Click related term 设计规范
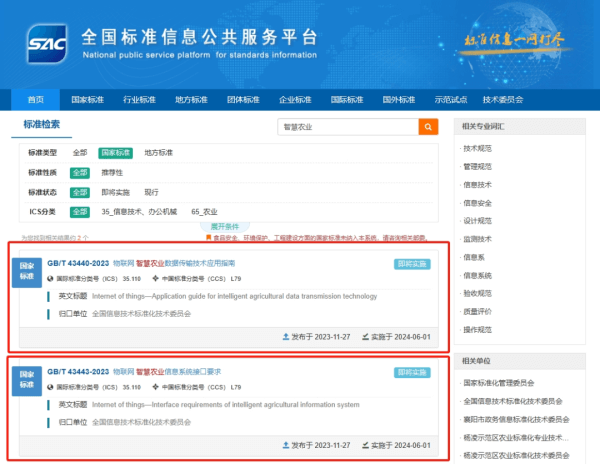600x464 pixels. [478, 221]
